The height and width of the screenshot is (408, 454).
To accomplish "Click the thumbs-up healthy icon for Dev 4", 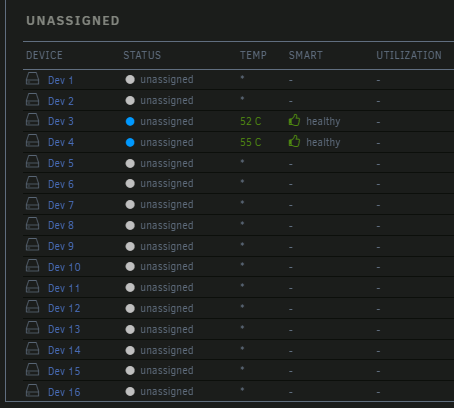I will click(294, 141).
